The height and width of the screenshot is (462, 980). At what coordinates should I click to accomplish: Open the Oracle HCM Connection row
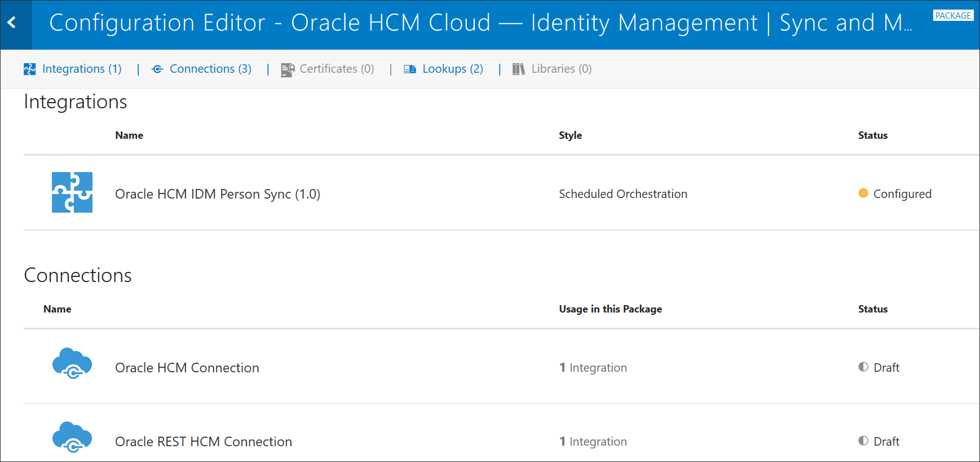click(x=187, y=368)
